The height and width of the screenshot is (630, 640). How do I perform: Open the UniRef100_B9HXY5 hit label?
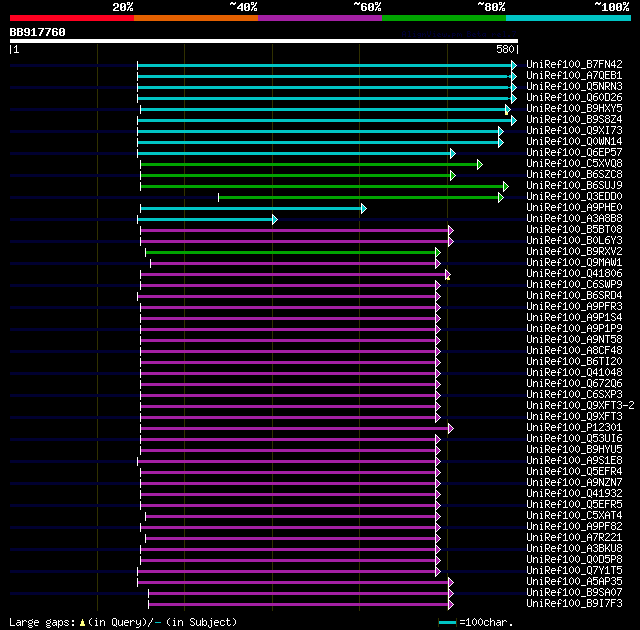point(574,108)
